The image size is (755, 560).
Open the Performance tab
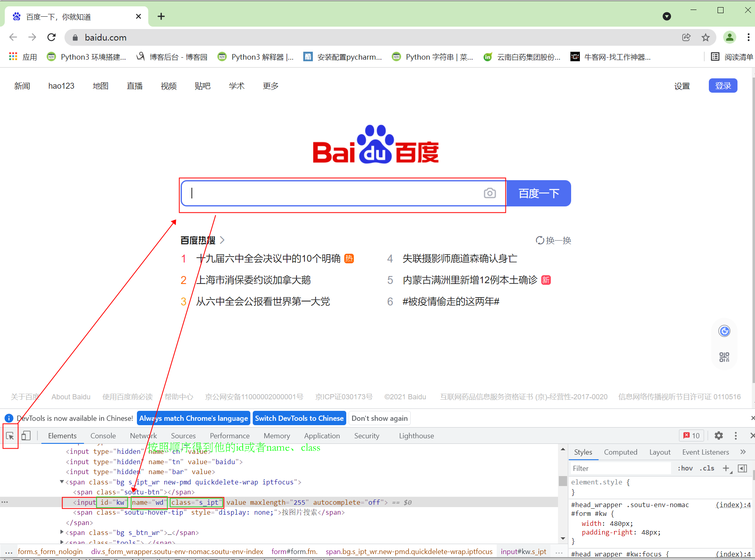tap(230, 436)
